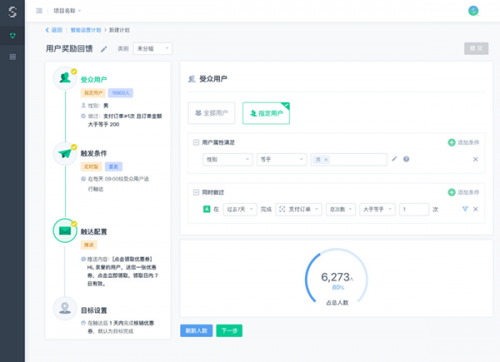
Task: Click the 6,273 audience count gauge
Action: point(336,277)
